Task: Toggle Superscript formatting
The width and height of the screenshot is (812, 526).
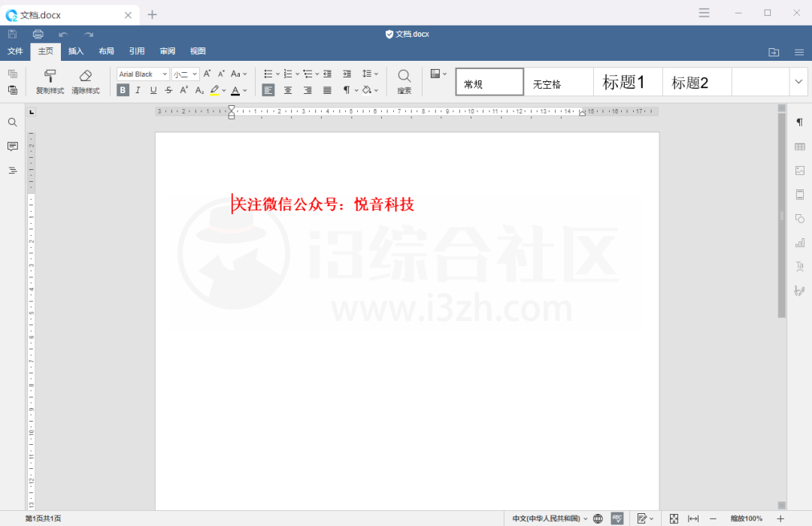Action: [x=184, y=90]
